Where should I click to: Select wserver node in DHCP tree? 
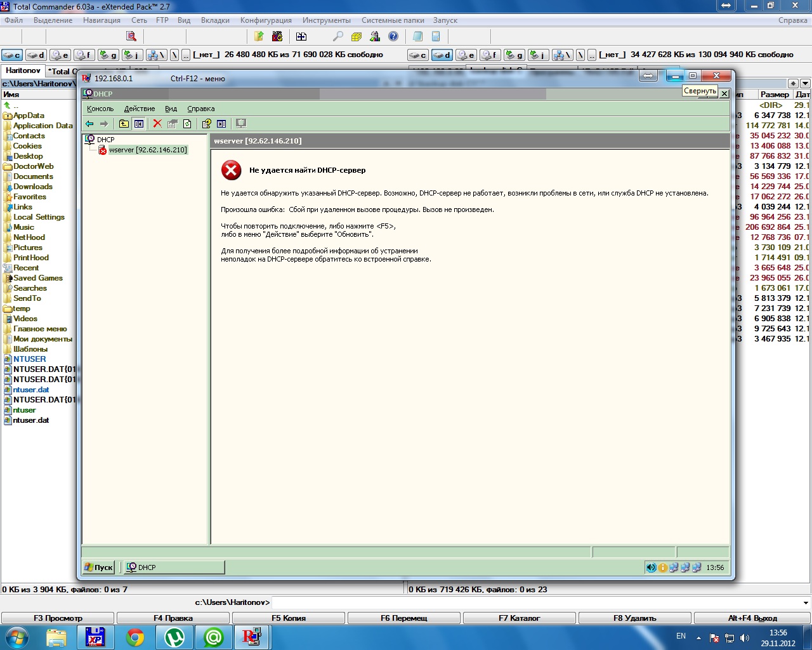(x=147, y=150)
